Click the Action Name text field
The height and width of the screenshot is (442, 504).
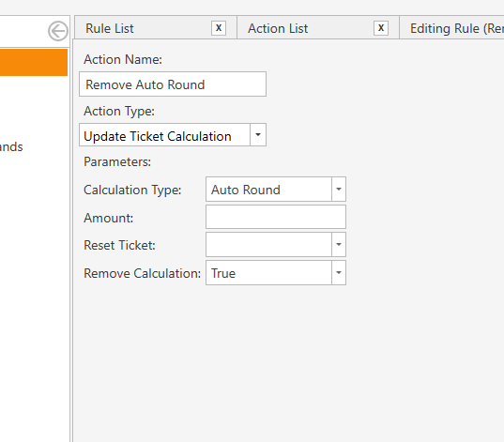pyautogui.click(x=173, y=84)
